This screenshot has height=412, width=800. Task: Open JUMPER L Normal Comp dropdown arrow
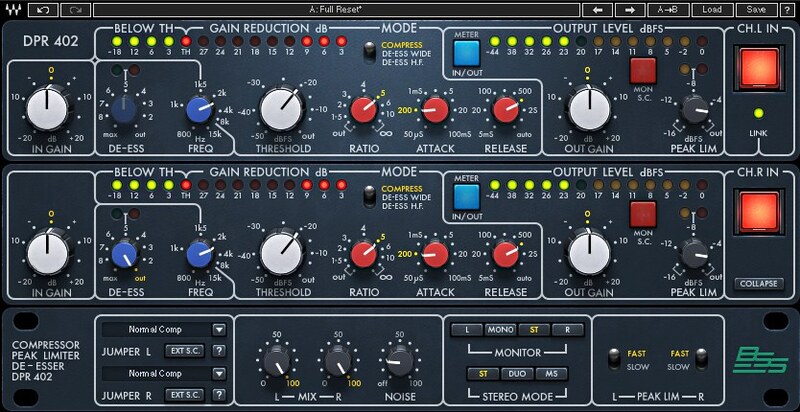pos(219,329)
